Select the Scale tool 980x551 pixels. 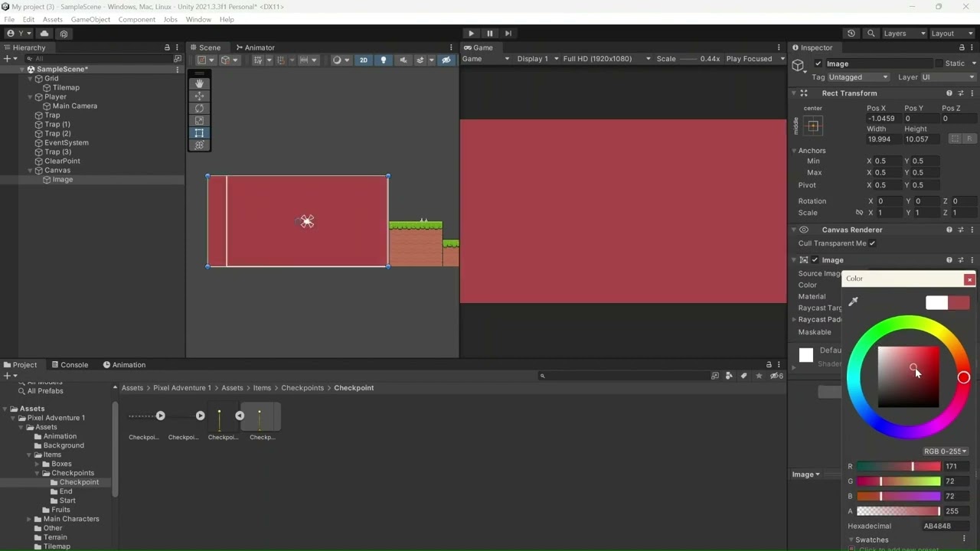click(x=199, y=120)
